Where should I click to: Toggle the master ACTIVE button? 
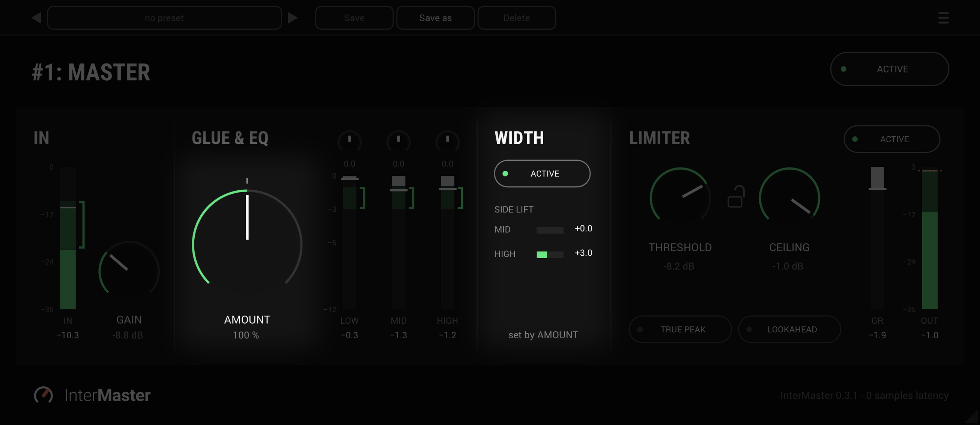pyautogui.click(x=890, y=69)
